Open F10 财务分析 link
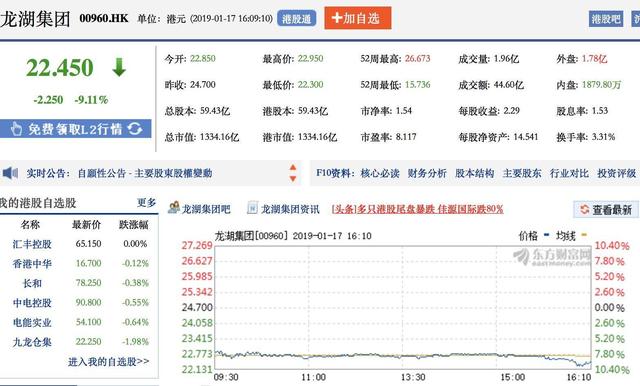The width and height of the screenshot is (640, 386). (x=427, y=173)
